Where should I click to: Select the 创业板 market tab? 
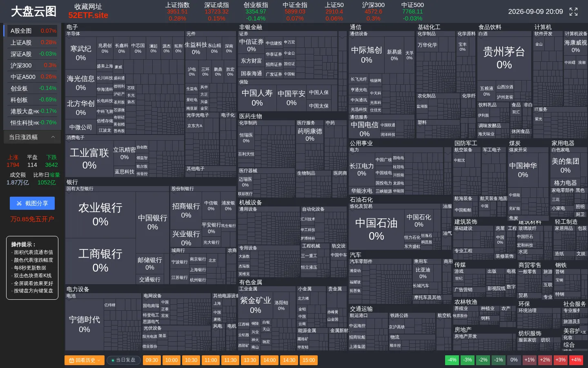pos(32,88)
